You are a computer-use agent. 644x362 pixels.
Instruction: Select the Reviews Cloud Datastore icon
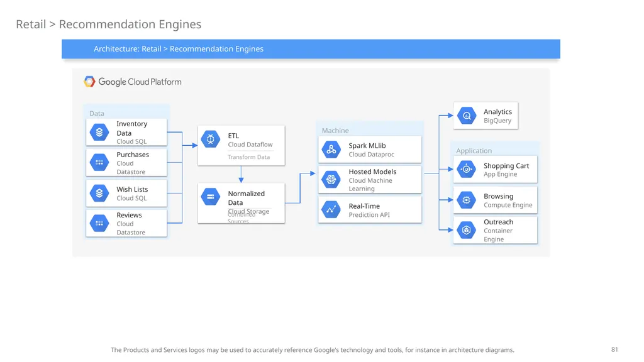click(x=99, y=223)
